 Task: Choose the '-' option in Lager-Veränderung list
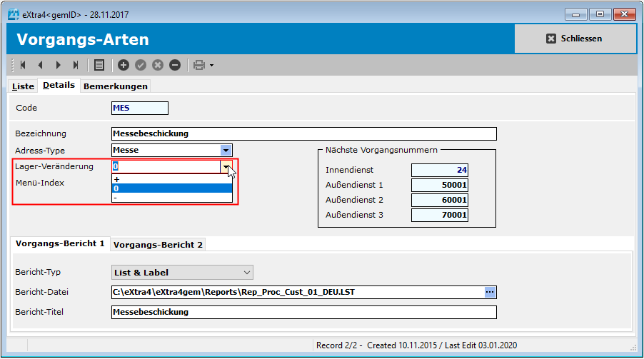click(171, 198)
